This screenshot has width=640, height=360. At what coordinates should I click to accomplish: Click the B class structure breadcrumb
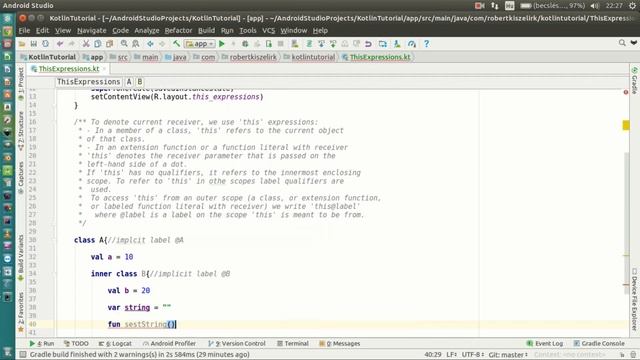tap(140, 82)
